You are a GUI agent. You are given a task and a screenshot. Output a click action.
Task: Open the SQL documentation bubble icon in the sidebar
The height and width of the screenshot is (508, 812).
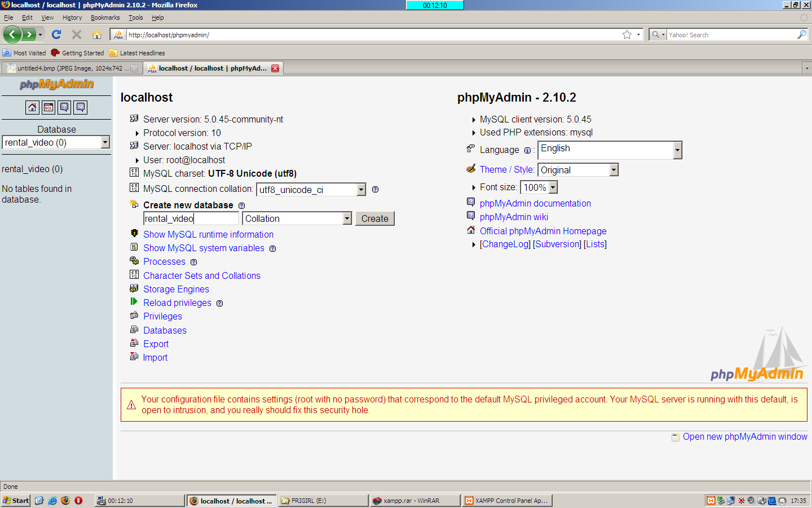point(81,107)
